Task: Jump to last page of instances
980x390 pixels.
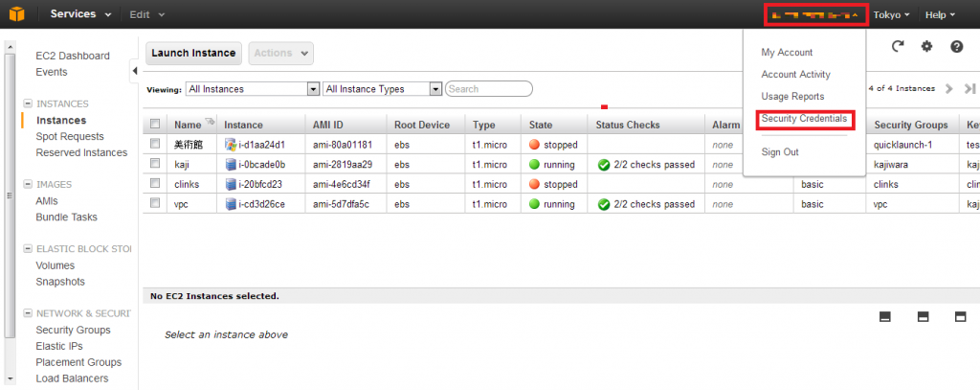Action: click(x=969, y=89)
